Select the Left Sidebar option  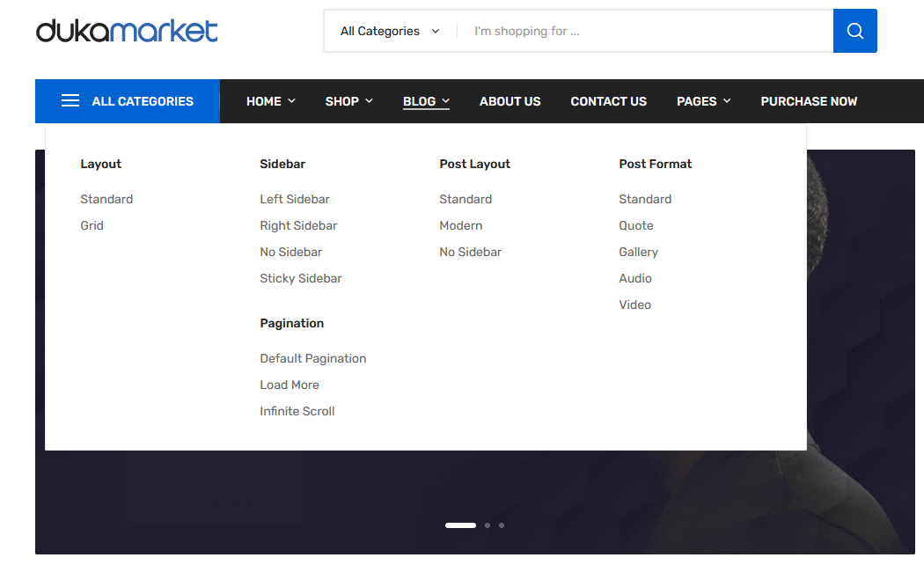pyautogui.click(x=295, y=199)
